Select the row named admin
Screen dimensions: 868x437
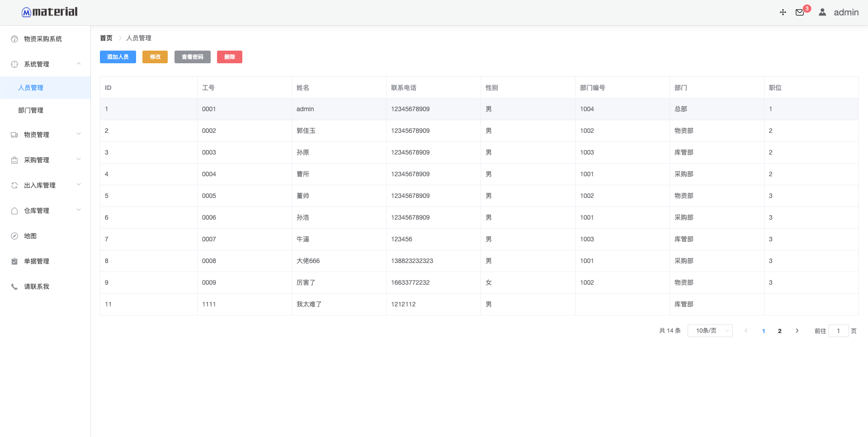tap(479, 109)
